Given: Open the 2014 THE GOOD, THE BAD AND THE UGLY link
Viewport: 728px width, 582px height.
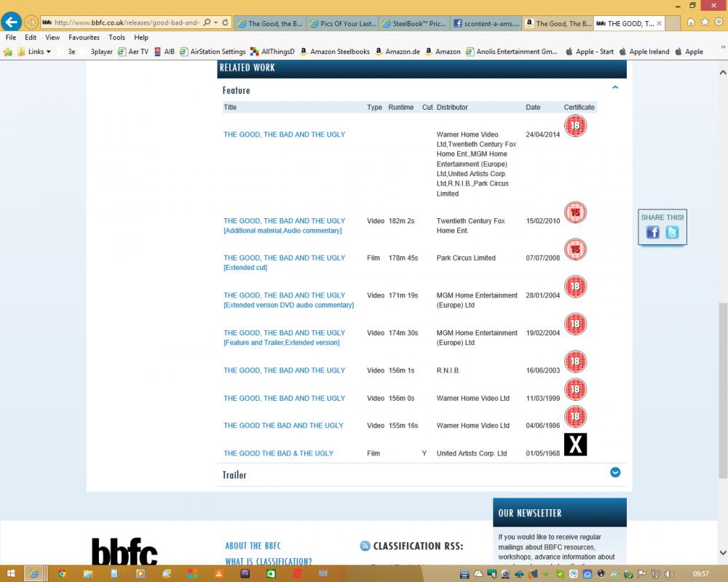Looking at the screenshot, I should (284, 135).
